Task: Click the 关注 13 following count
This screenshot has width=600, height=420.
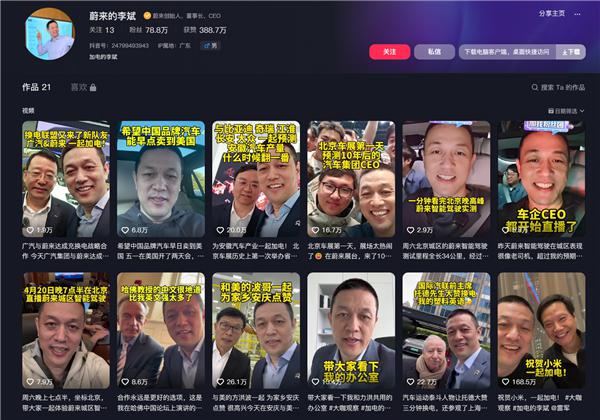Action: coord(102,31)
